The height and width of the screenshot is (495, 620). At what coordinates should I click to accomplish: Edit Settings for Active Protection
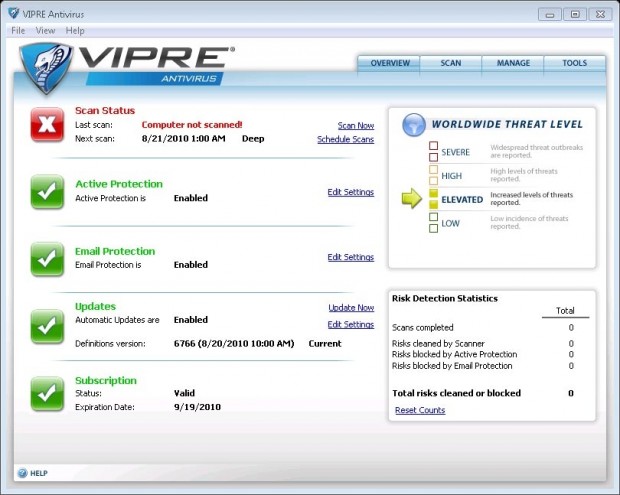pos(351,192)
